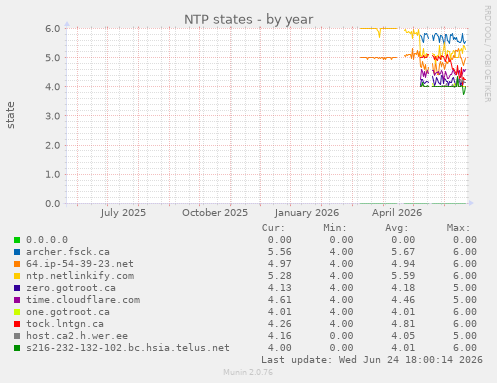Click the Min: column header
The width and height of the screenshot is (497, 383).
[x=335, y=228]
